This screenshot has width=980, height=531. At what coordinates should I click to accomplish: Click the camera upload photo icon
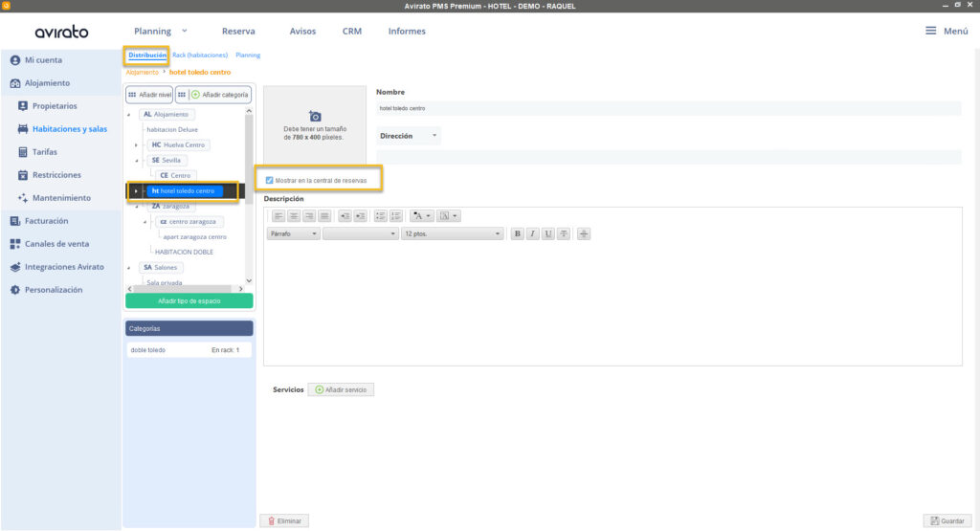pyautogui.click(x=315, y=116)
